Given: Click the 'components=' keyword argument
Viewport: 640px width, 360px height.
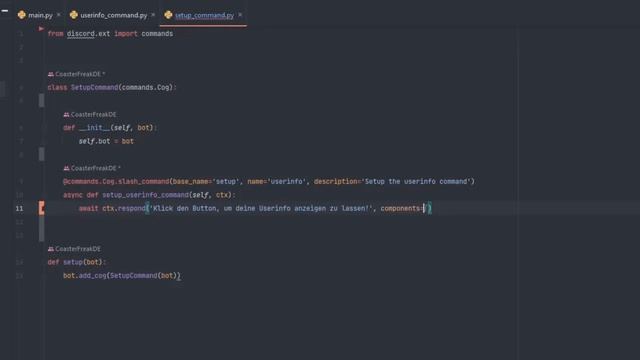Looking at the screenshot, I should coord(402,208).
